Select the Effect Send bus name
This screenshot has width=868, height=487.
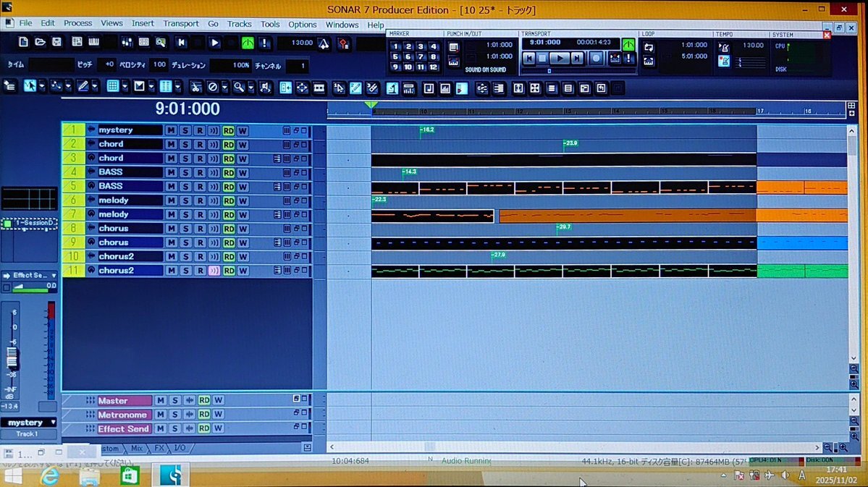point(124,429)
